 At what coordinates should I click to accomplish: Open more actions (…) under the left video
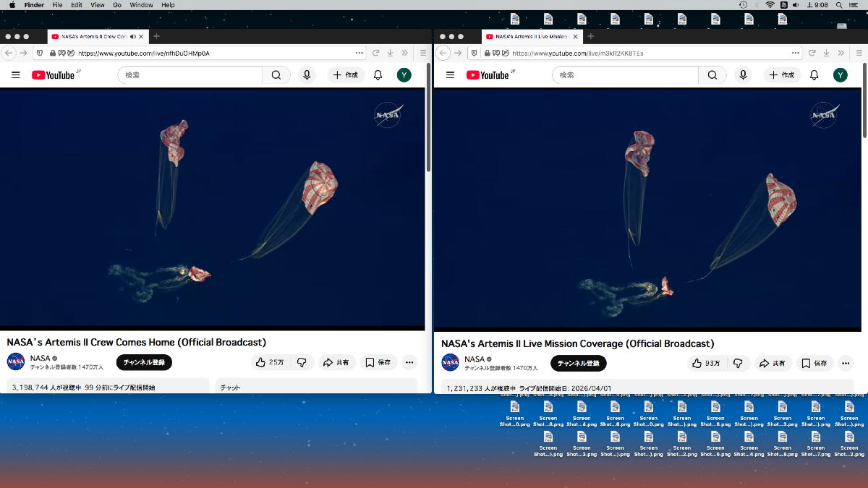[409, 362]
